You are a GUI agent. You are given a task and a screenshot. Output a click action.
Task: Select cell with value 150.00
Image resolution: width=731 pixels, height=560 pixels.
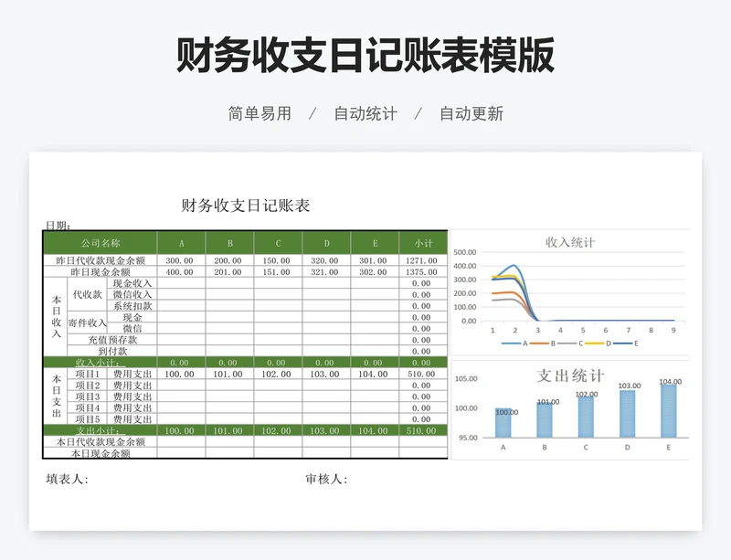279,260
